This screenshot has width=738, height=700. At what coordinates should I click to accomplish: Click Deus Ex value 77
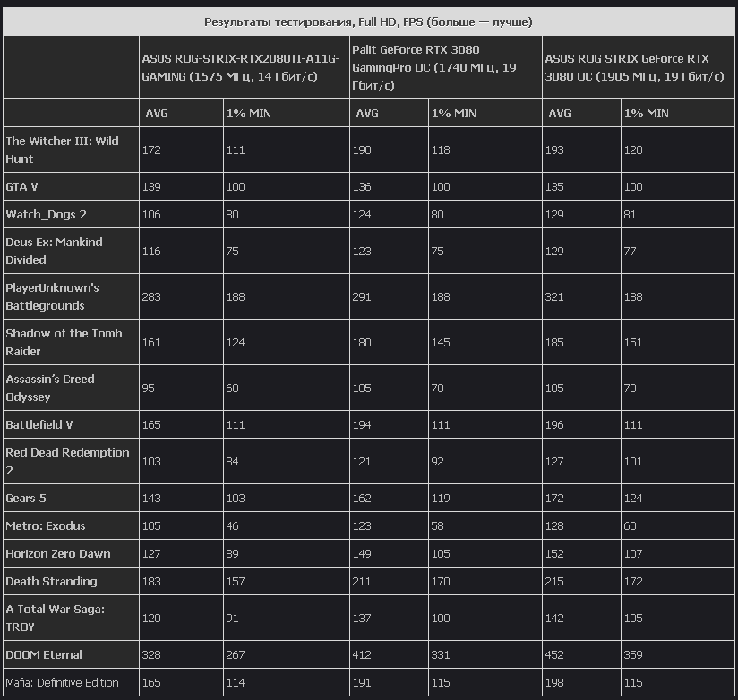point(630,252)
